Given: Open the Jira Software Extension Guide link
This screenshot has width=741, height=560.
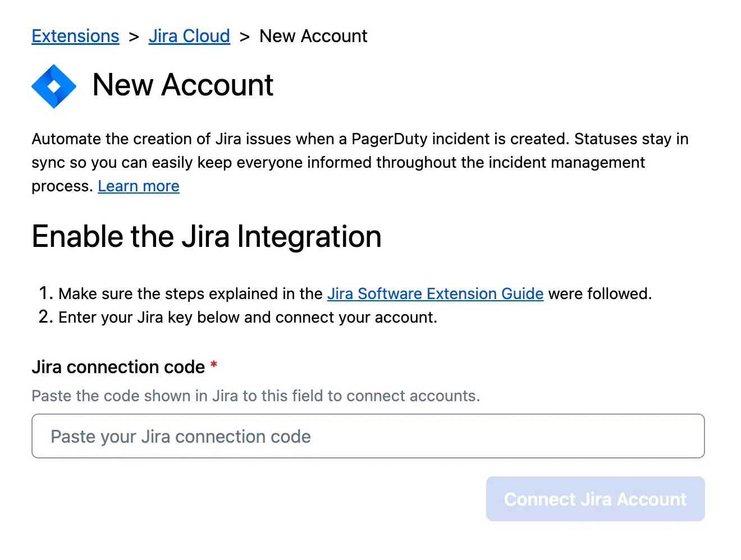Looking at the screenshot, I should [435, 293].
